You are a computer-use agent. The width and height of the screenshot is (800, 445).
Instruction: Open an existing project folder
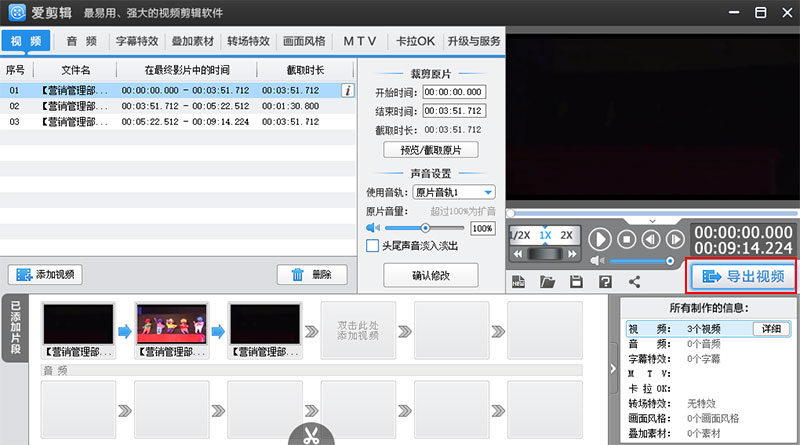(x=547, y=282)
